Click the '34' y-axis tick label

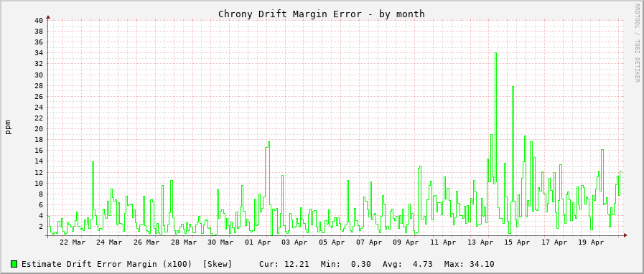(39, 53)
